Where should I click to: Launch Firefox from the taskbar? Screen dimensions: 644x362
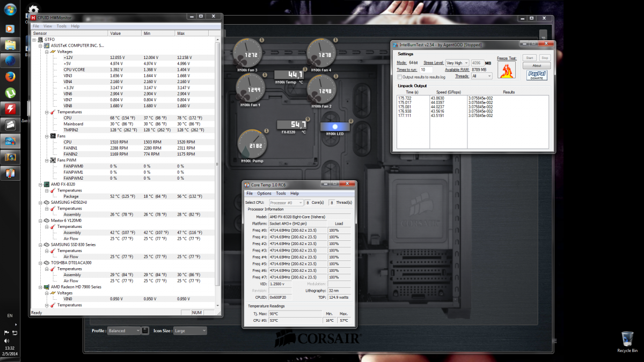pos(10,77)
